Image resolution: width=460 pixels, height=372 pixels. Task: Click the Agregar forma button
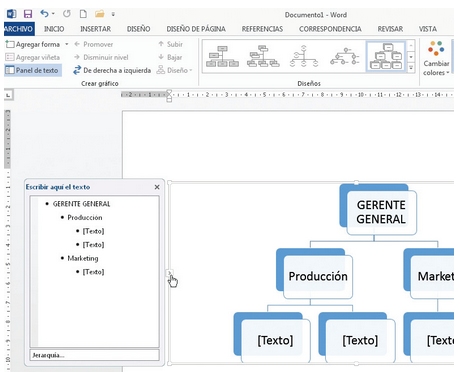pos(33,44)
